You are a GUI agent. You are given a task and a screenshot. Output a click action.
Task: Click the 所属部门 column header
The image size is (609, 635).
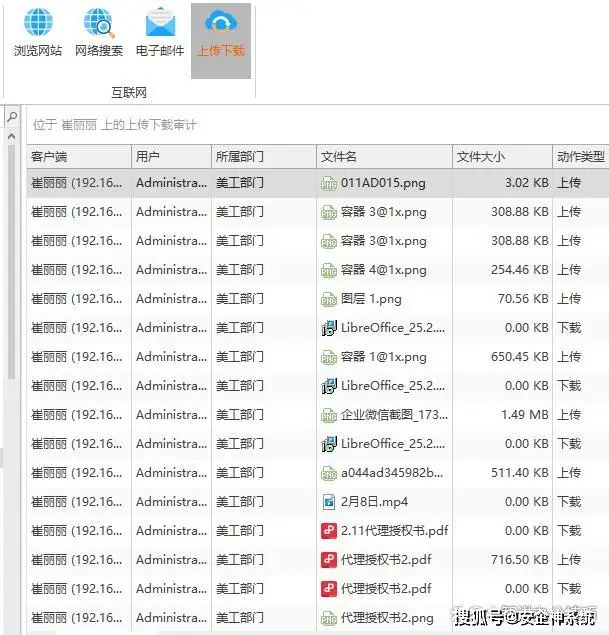[x=262, y=157]
